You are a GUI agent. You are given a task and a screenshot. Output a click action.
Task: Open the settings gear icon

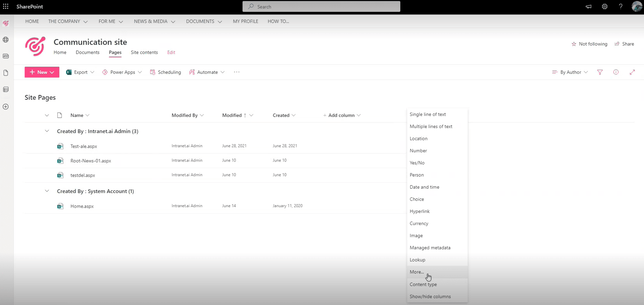(x=605, y=7)
